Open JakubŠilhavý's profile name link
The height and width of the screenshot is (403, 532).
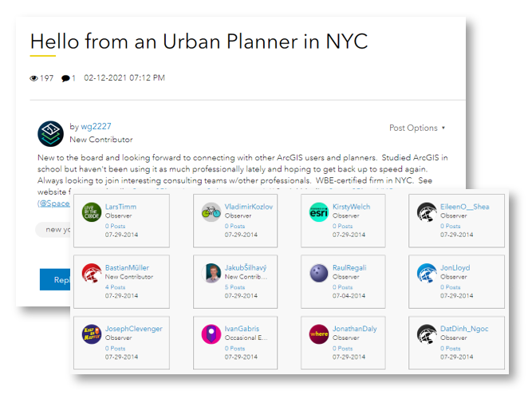pos(246,267)
